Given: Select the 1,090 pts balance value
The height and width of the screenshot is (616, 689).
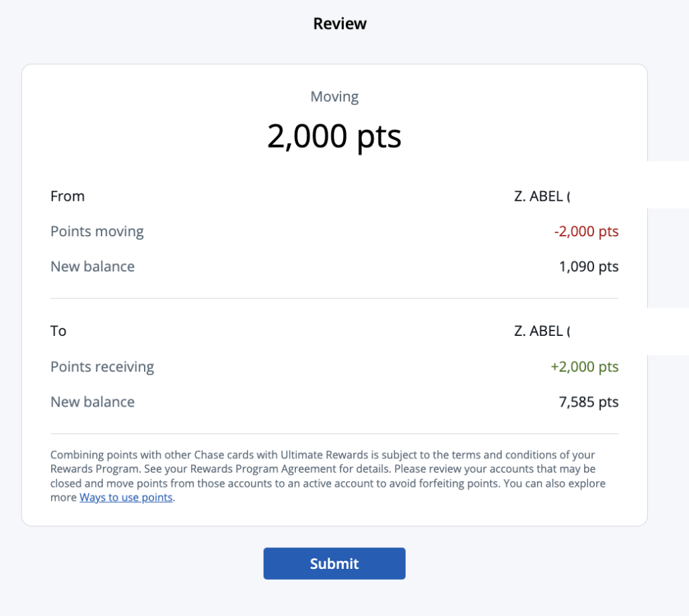Looking at the screenshot, I should click(x=588, y=266).
